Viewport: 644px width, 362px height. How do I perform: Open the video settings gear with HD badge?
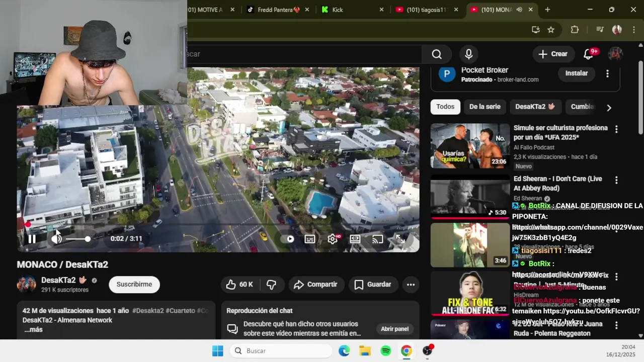(333, 239)
